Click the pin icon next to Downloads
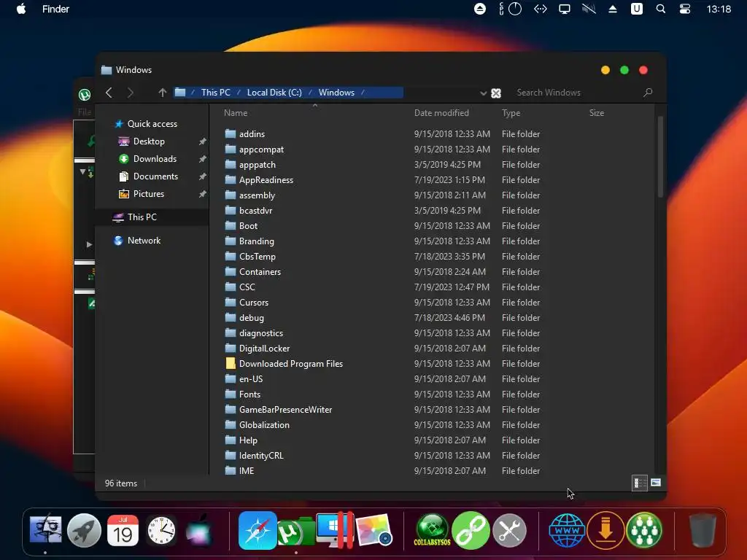The image size is (747, 560). click(203, 159)
